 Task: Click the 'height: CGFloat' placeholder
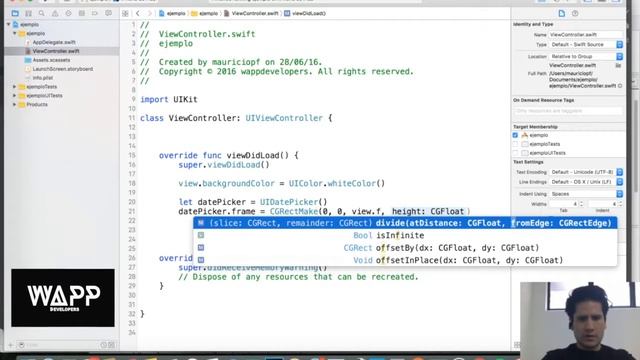pyautogui.click(x=428, y=211)
